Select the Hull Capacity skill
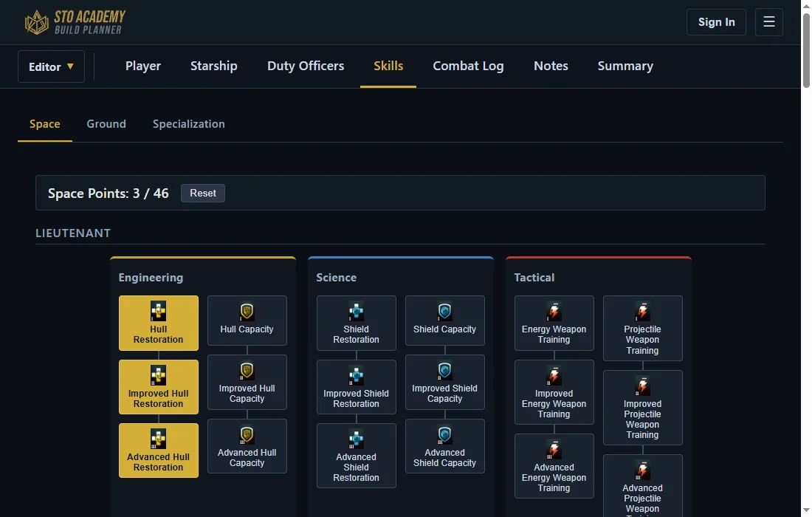The height and width of the screenshot is (517, 812). tap(247, 321)
